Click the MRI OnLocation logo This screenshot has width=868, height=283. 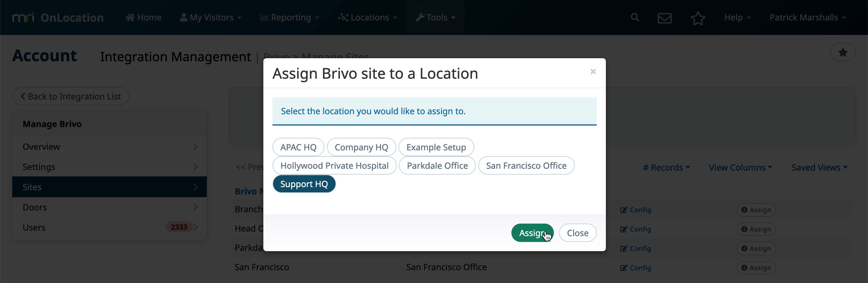(x=57, y=17)
